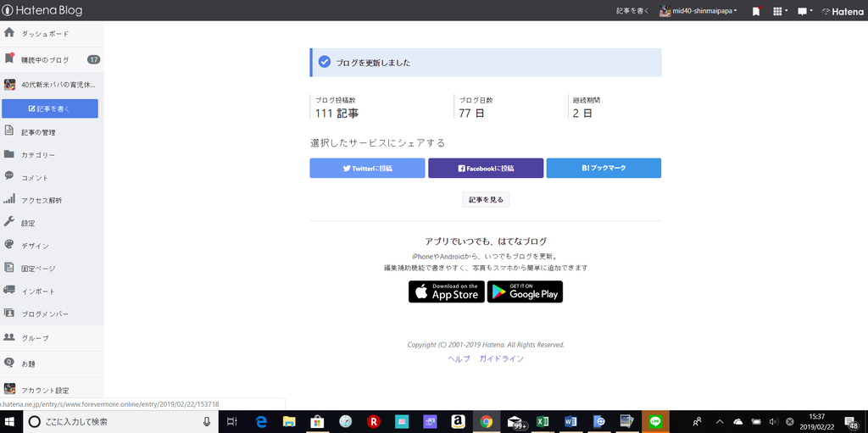Open the Mail app with the 99+ badge
Image resolution: width=868 pixels, height=433 pixels.
(515, 422)
